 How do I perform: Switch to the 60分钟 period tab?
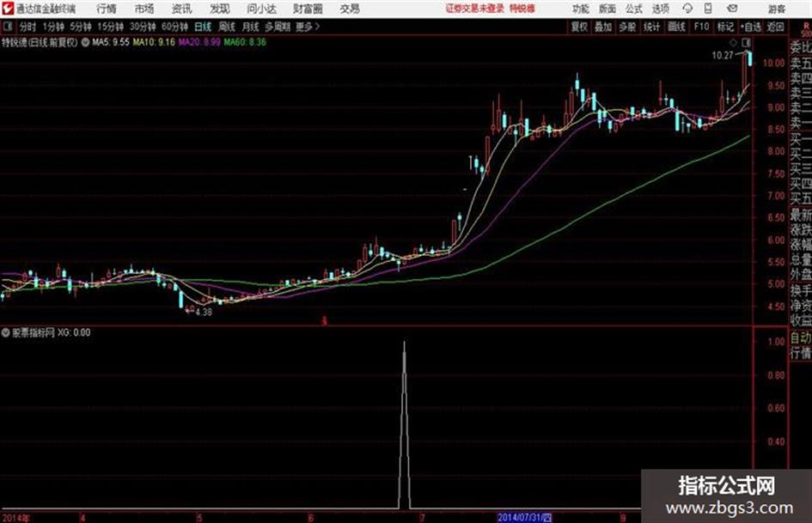[x=174, y=27]
